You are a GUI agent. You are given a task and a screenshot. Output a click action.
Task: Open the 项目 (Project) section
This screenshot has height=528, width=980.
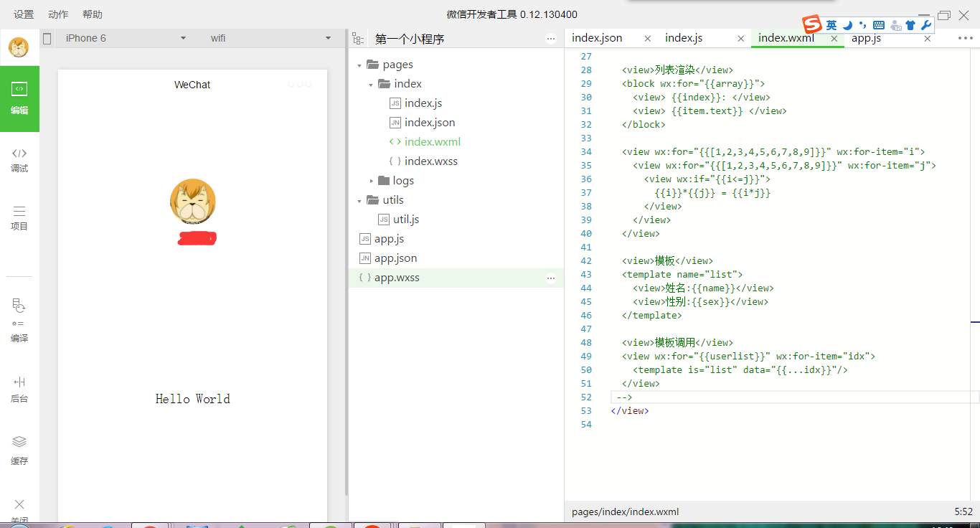point(19,217)
